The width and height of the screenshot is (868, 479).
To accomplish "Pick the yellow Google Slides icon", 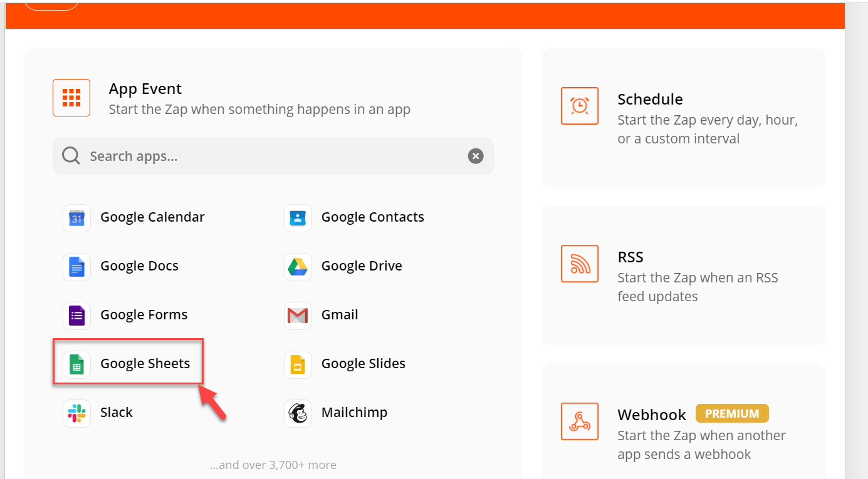I will tap(298, 364).
